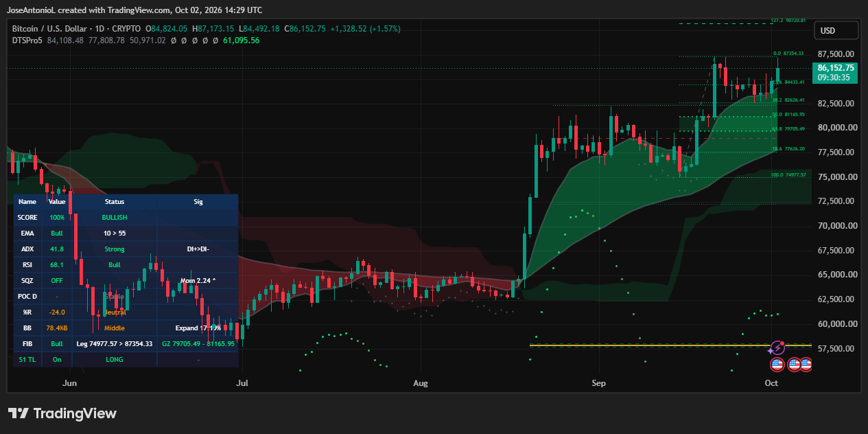
Task: Click the LONG status cell
Action: coord(115,359)
